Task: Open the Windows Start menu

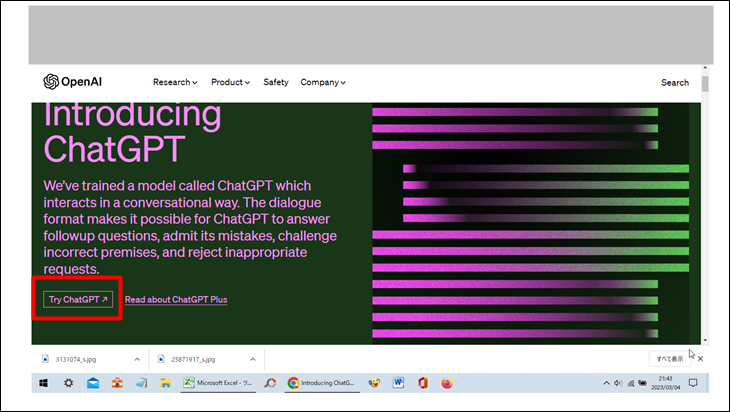Action: [43, 383]
